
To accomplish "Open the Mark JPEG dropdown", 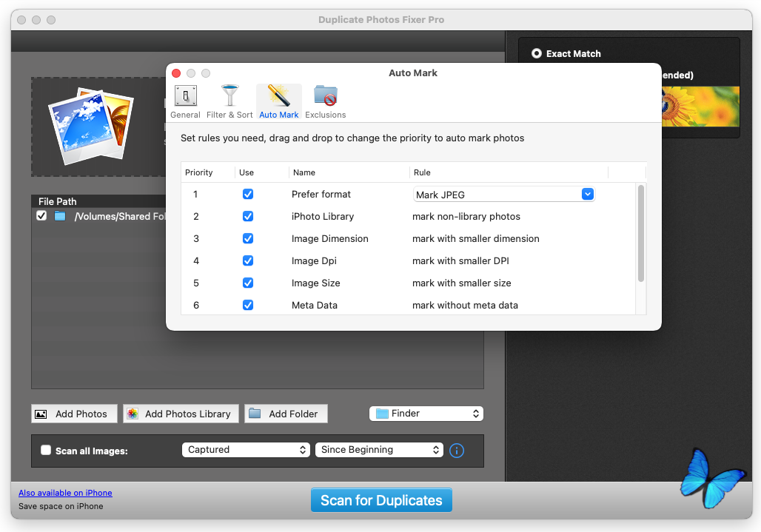I will (504, 195).
